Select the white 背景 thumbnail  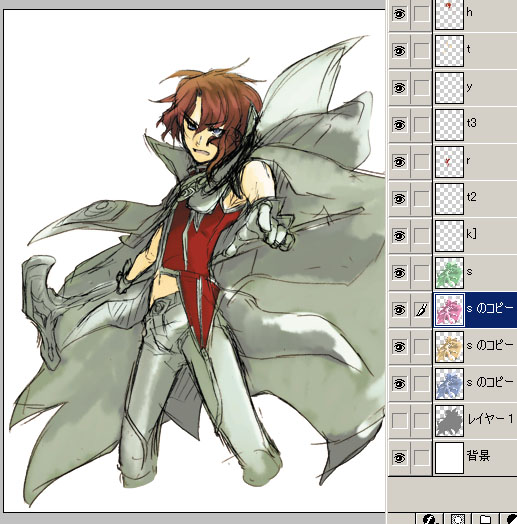coord(449,457)
